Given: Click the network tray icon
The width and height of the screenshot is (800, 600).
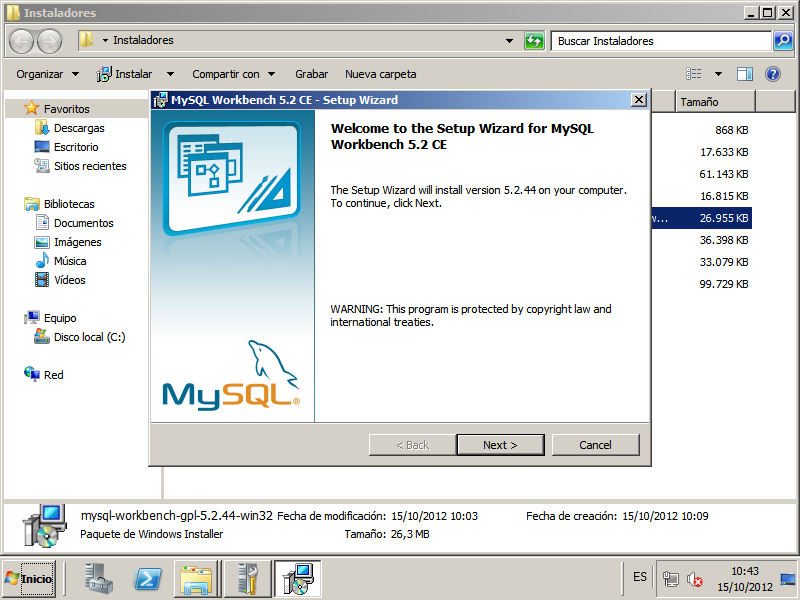Looking at the screenshot, I should [670, 579].
